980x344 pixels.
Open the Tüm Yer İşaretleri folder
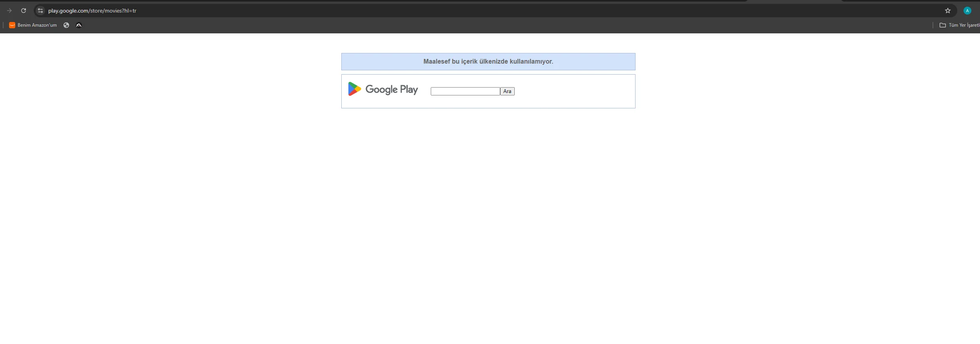coord(960,25)
